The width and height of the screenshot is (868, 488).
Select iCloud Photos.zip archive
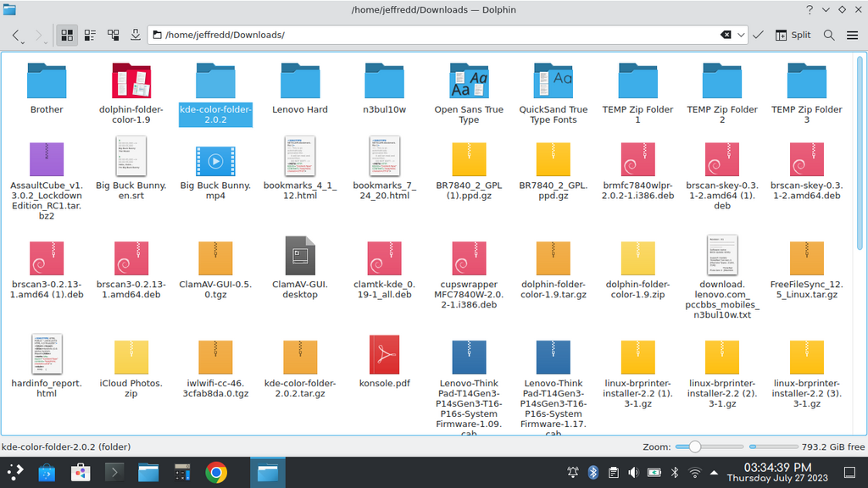[x=131, y=368]
